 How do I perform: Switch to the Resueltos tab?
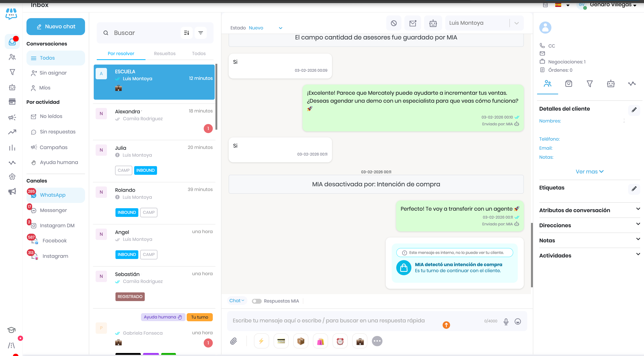[165, 53]
